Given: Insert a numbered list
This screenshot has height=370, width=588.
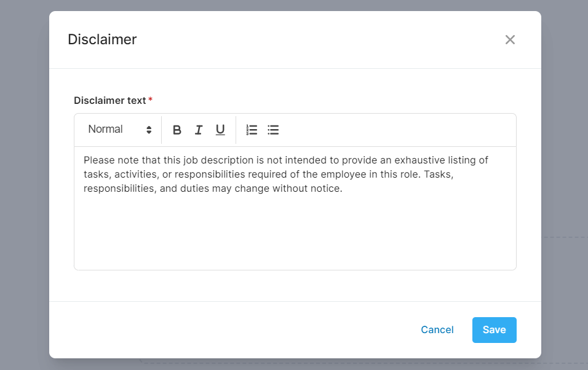Looking at the screenshot, I should [x=252, y=130].
